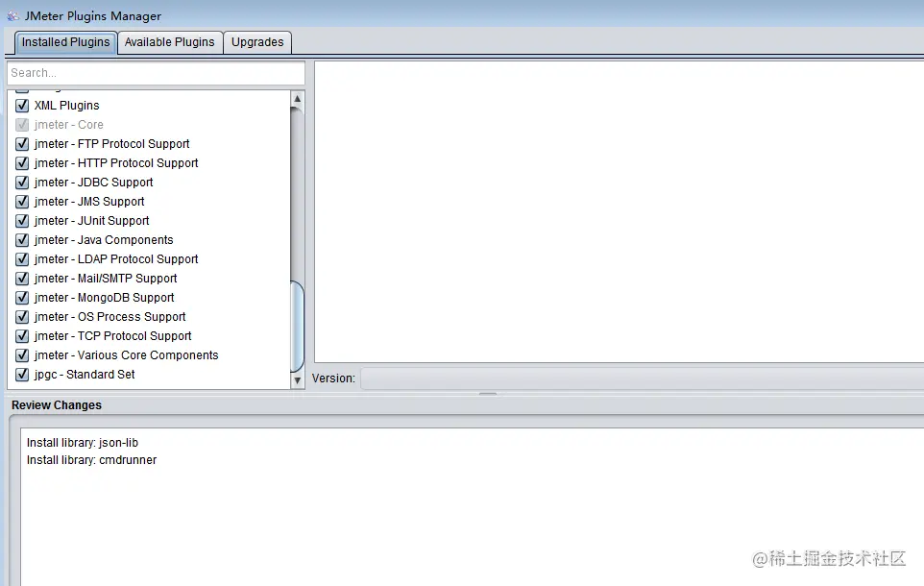Select 'jmeter - LDAP Protocol Support' entry
Screen dimensions: 924x586
[x=116, y=259]
